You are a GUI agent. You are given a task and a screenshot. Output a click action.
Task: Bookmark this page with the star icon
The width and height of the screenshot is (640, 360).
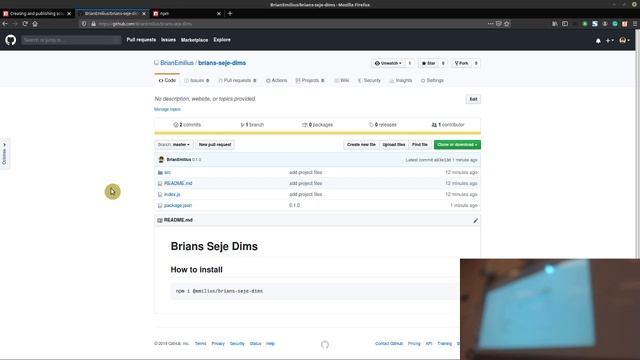point(507,24)
